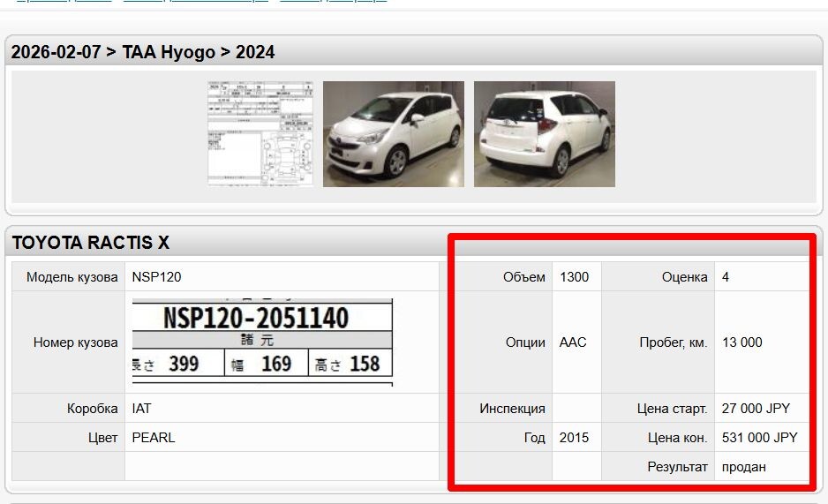Click the Инспекция label
Viewport: 828px width, 504px height.
click(x=512, y=409)
